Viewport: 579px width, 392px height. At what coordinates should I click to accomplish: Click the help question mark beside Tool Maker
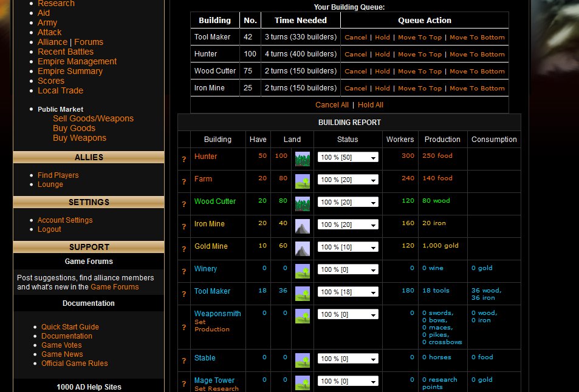click(183, 294)
